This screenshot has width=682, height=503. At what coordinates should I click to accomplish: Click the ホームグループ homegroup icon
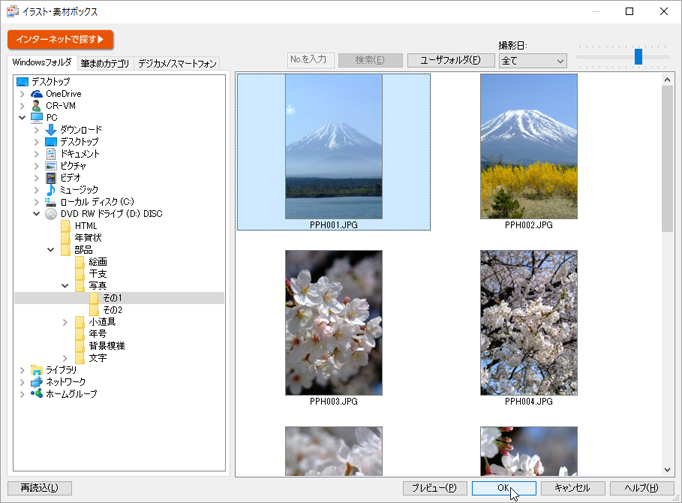pyautogui.click(x=37, y=394)
